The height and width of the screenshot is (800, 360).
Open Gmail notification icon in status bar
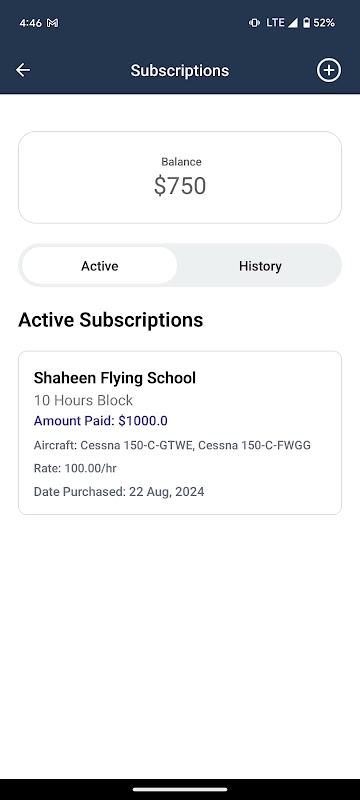52,23
